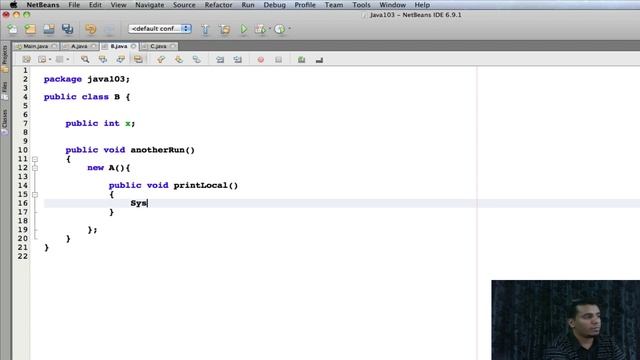
Task: Click the New File toolbar icon
Action: click(x=12, y=29)
